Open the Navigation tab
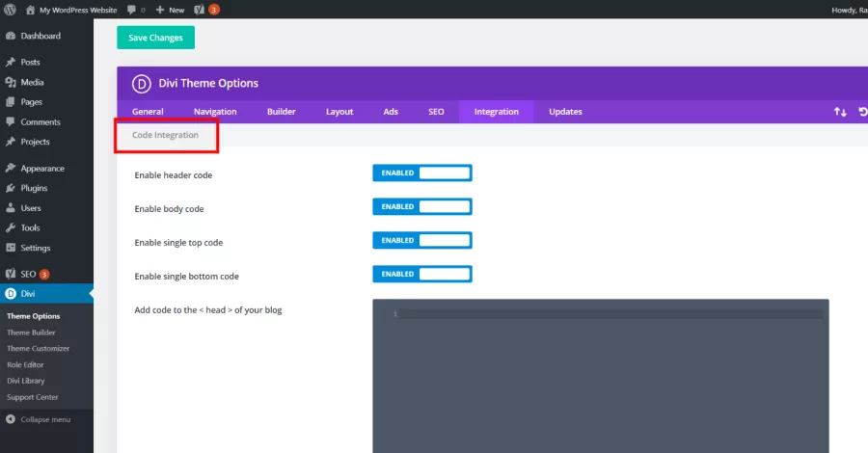The image size is (868, 453). click(215, 112)
